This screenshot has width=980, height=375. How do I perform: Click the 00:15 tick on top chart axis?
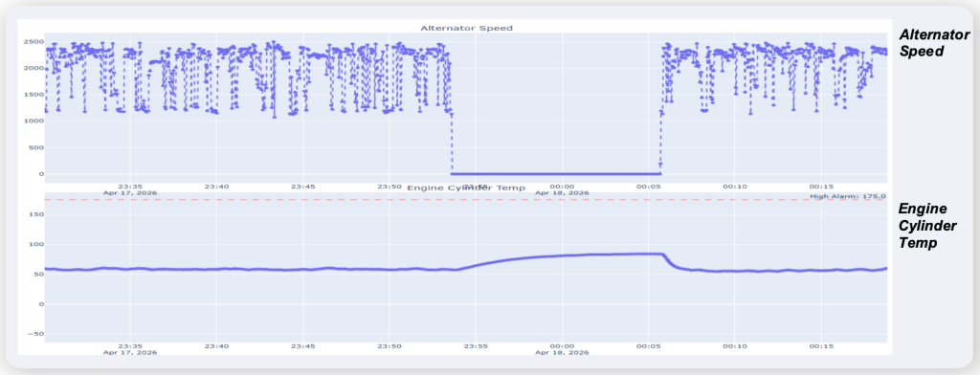(821, 187)
